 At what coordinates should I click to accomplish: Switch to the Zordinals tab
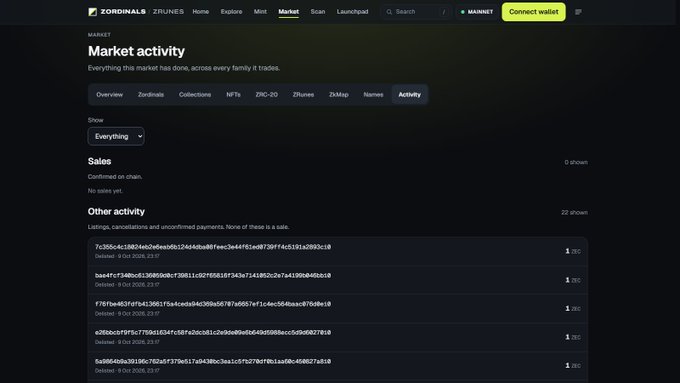pyautogui.click(x=151, y=95)
